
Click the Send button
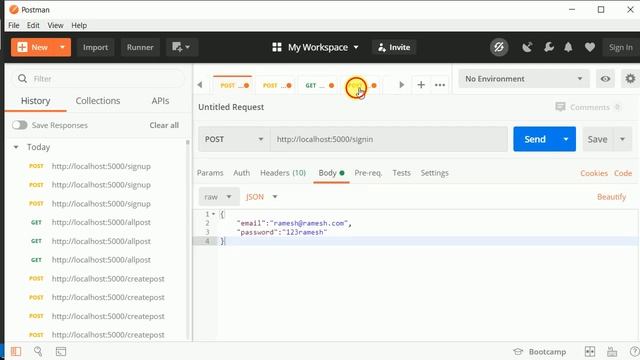[x=535, y=139]
